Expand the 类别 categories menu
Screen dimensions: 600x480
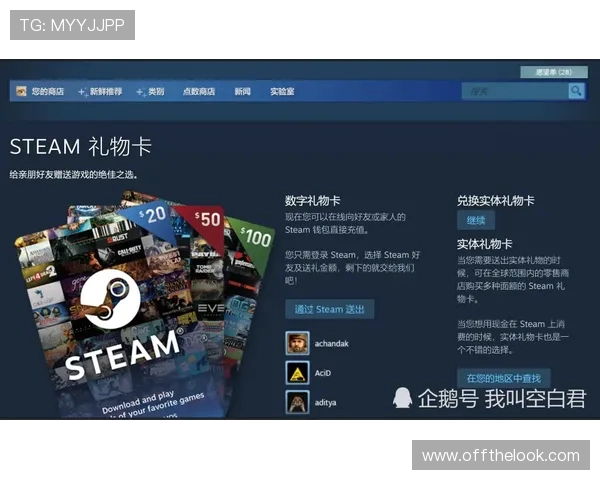pos(150,91)
